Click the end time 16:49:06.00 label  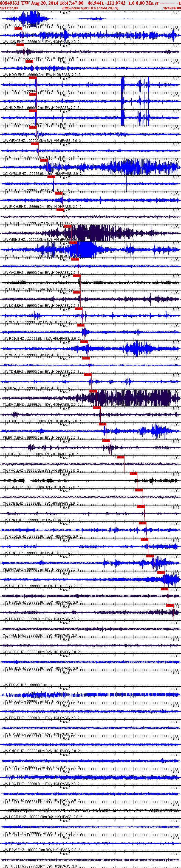(172, 8)
